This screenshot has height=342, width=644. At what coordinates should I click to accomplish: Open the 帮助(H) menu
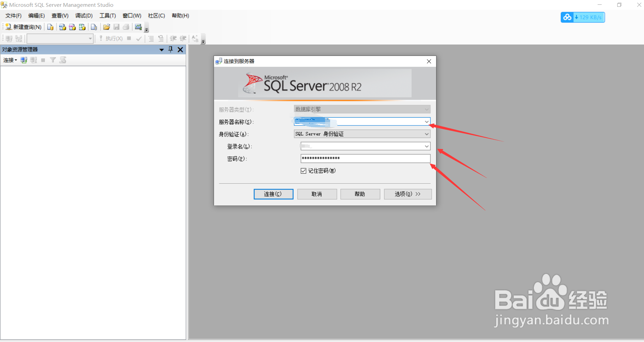pyautogui.click(x=180, y=16)
